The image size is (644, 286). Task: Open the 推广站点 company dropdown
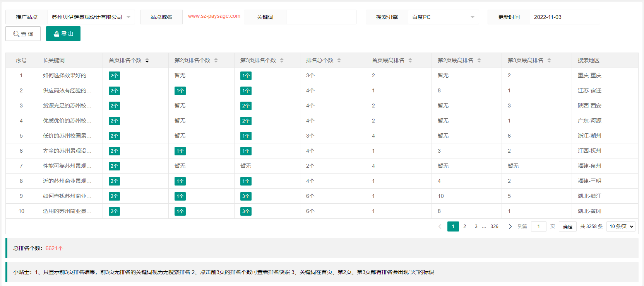(91, 17)
